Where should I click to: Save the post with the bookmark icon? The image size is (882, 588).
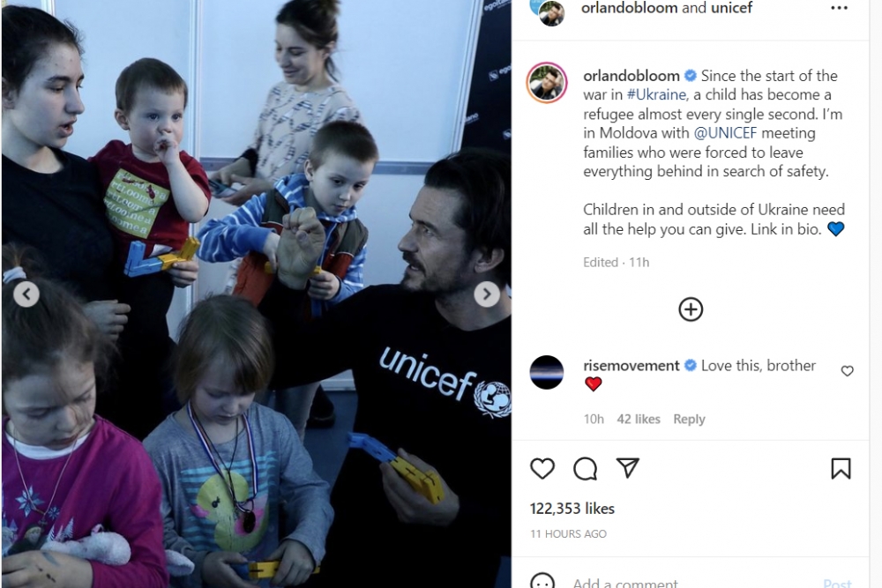tap(841, 468)
